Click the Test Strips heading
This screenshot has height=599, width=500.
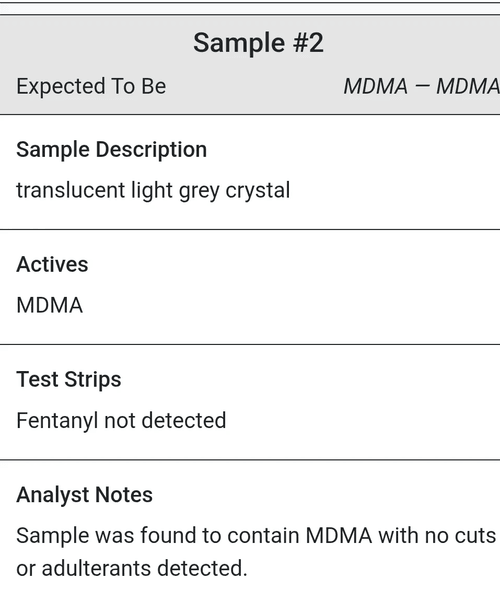(x=69, y=379)
